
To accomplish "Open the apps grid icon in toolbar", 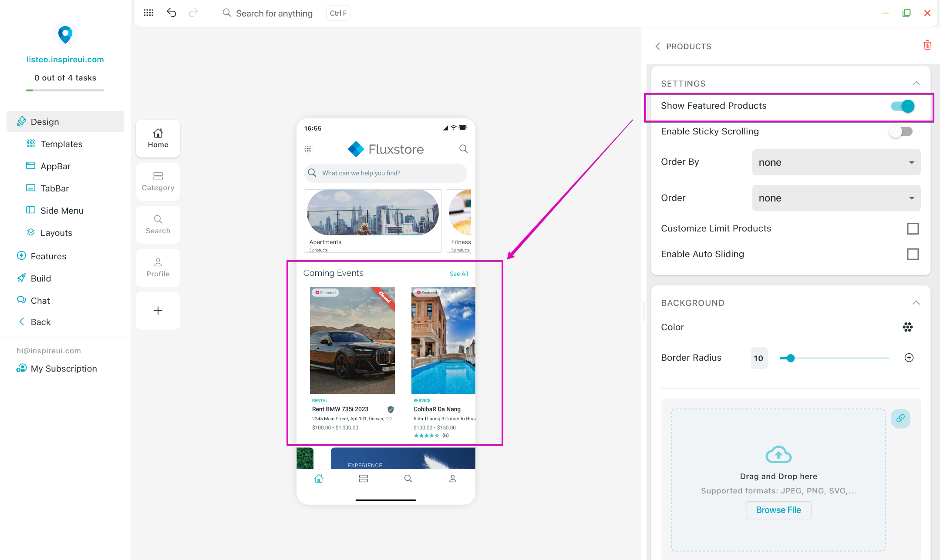I will [x=148, y=13].
